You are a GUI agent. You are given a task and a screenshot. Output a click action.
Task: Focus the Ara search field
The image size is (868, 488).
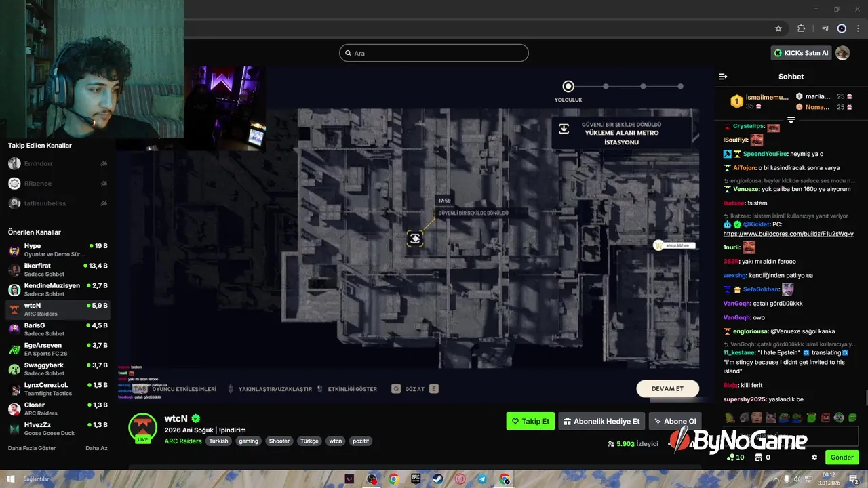click(434, 53)
